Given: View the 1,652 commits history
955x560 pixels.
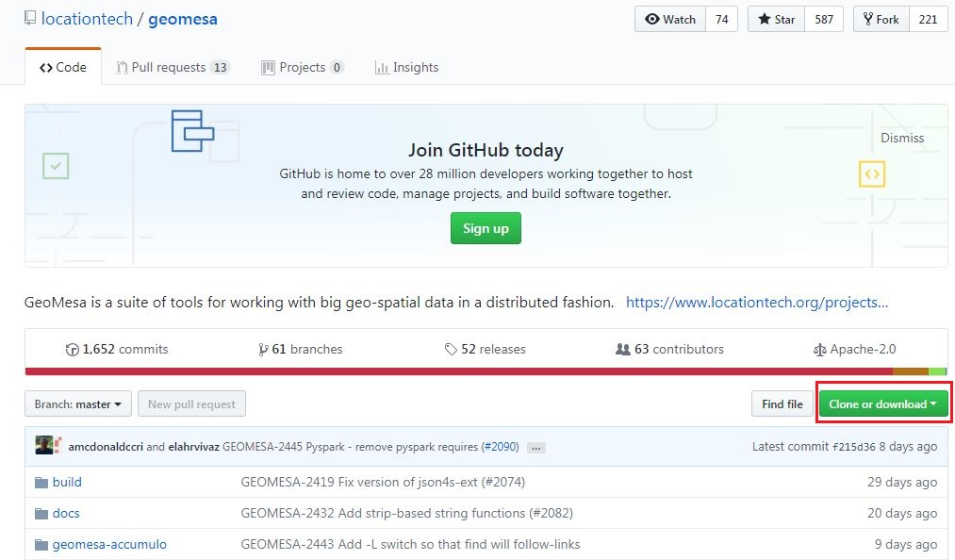Looking at the screenshot, I should pyautogui.click(x=117, y=349).
